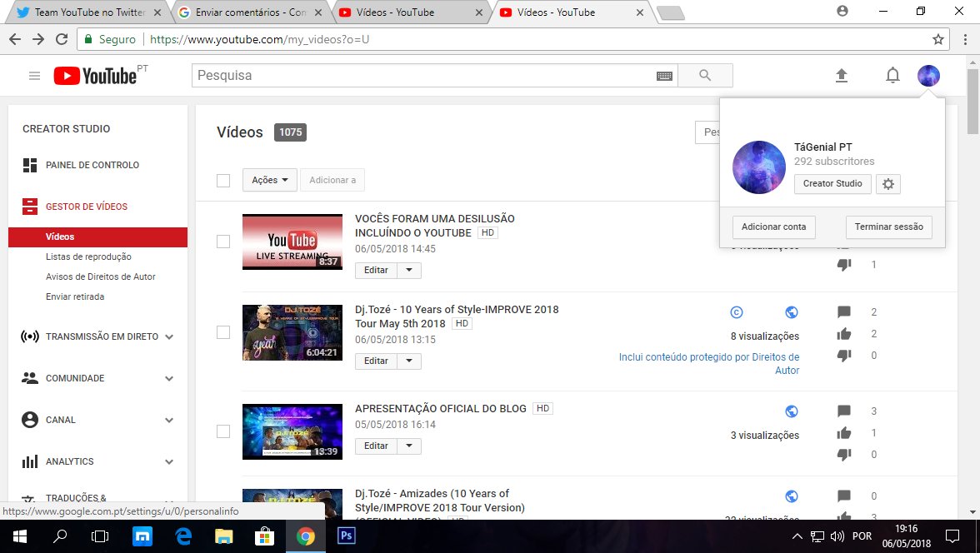980x553 pixels.
Task: Click the Canal person icon
Action: [30, 420]
